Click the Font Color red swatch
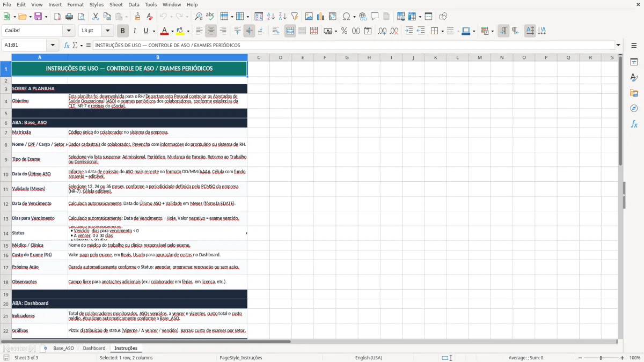Viewport: 644px width, 362px height. (x=164, y=31)
